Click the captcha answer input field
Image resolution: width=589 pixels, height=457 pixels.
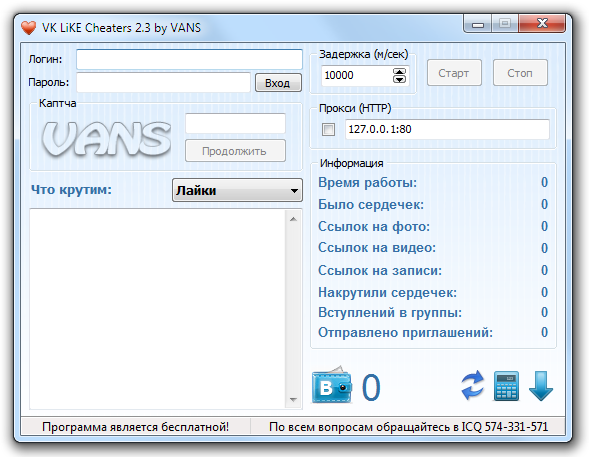pos(235,123)
